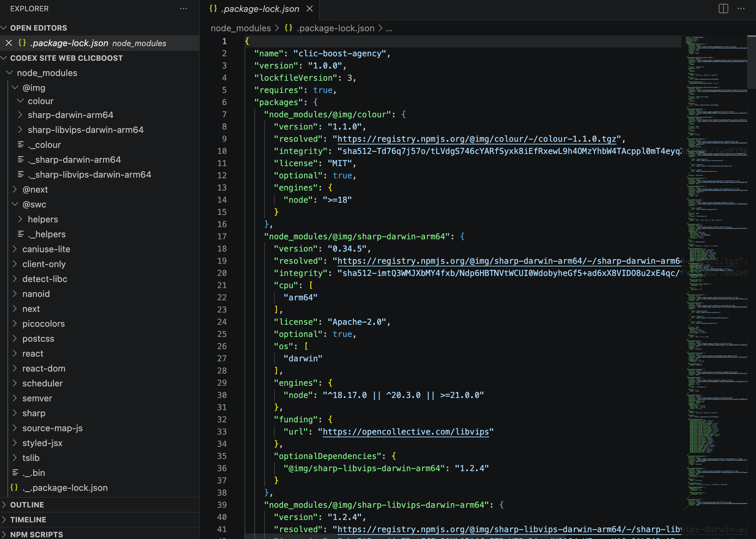Click line number 35 in the gutter
756x539 pixels.
[222, 456]
